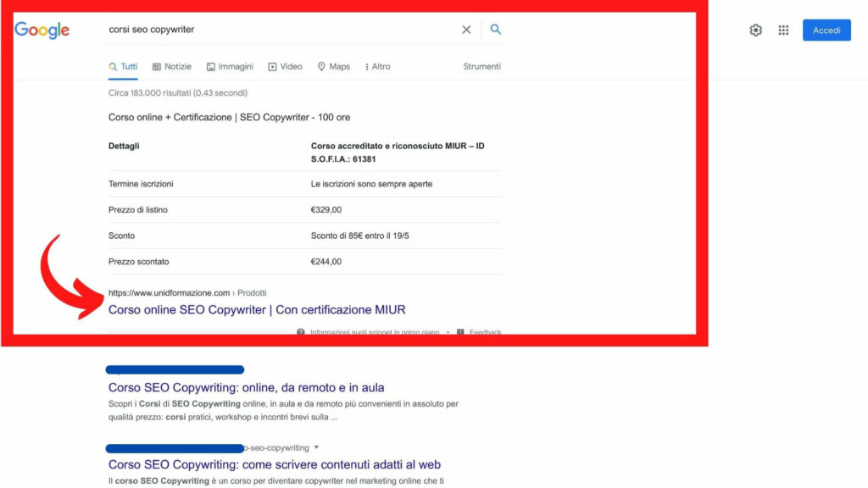Click the blue magnifier search icon
This screenshot has height=488, width=868.
[x=495, y=30]
